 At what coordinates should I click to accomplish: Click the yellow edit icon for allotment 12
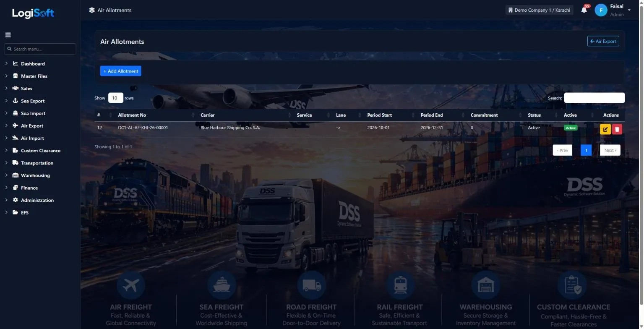tap(605, 129)
